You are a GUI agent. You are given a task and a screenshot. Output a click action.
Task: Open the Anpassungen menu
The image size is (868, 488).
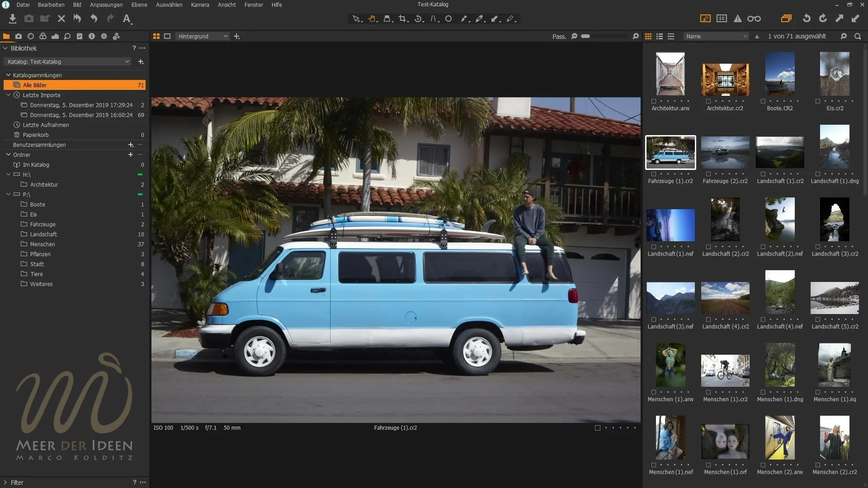click(x=106, y=5)
